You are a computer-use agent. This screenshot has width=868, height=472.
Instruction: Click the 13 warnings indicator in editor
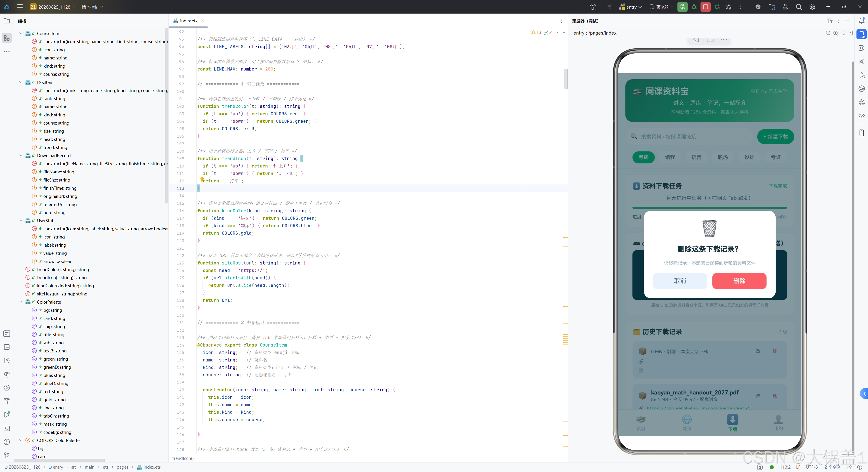point(536,32)
